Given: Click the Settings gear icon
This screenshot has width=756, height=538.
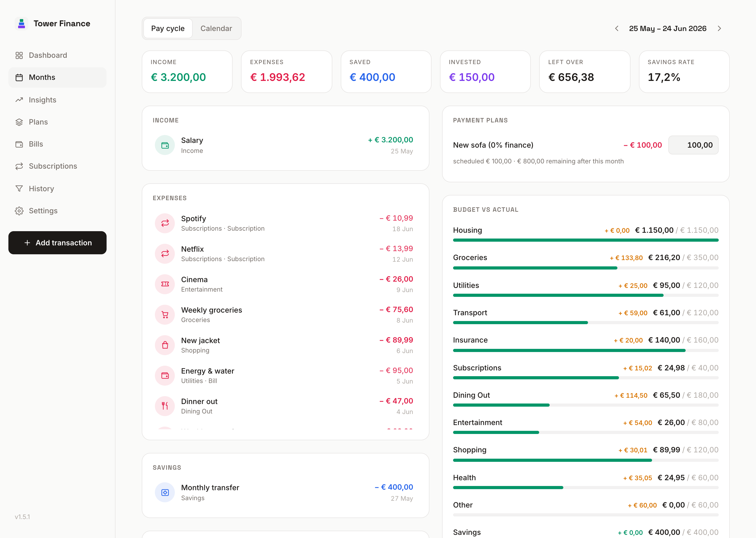Looking at the screenshot, I should pos(19,211).
